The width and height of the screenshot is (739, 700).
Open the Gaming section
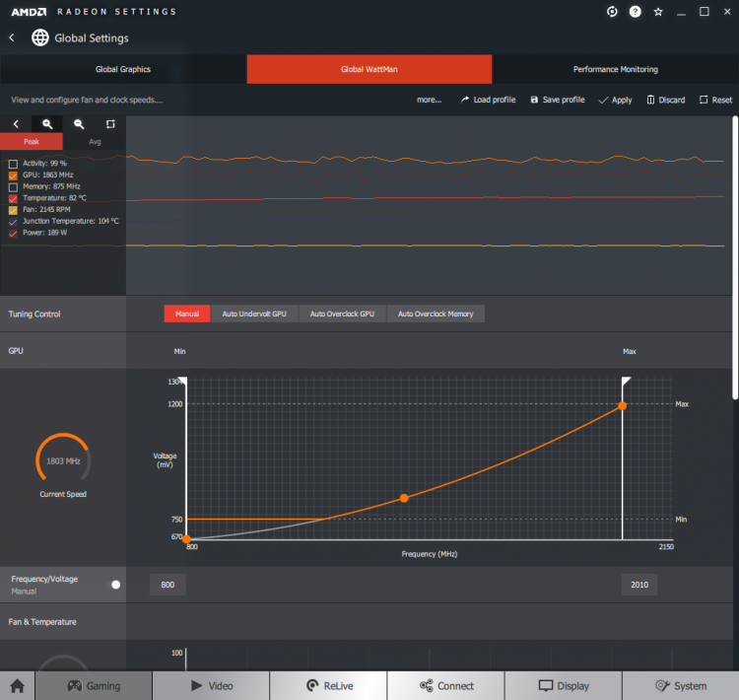(94, 685)
